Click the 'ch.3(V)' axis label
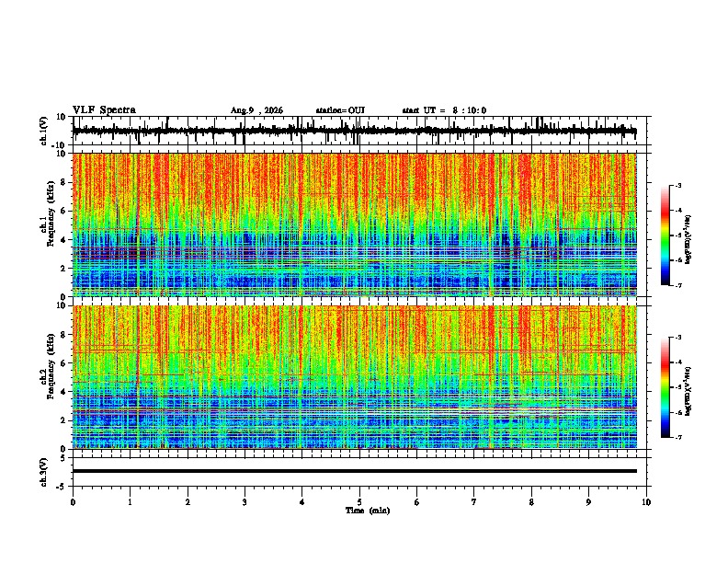The image size is (728, 563). pos(45,472)
